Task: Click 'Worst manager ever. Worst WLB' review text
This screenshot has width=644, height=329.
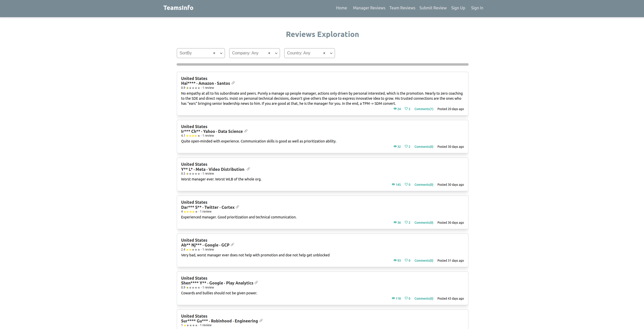Action: (221, 179)
